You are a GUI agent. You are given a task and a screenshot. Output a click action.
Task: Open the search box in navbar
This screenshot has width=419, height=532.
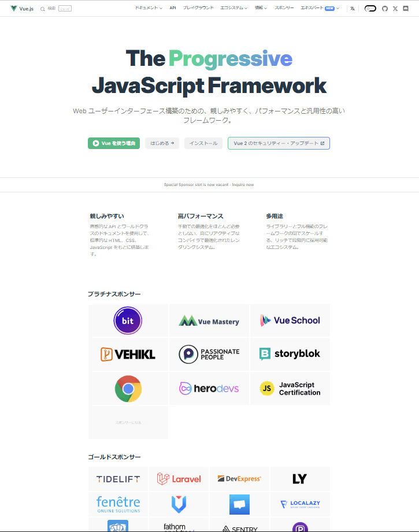click(55, 9)
